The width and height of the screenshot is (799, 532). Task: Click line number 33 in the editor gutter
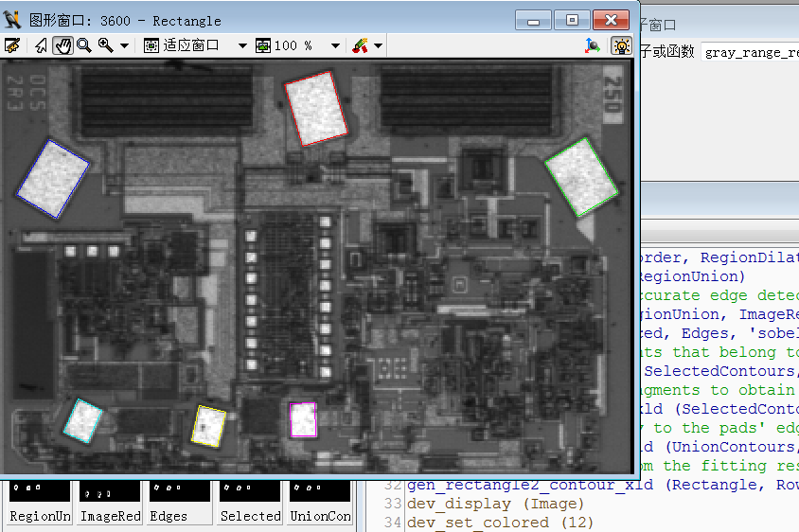tap(393, 504)
